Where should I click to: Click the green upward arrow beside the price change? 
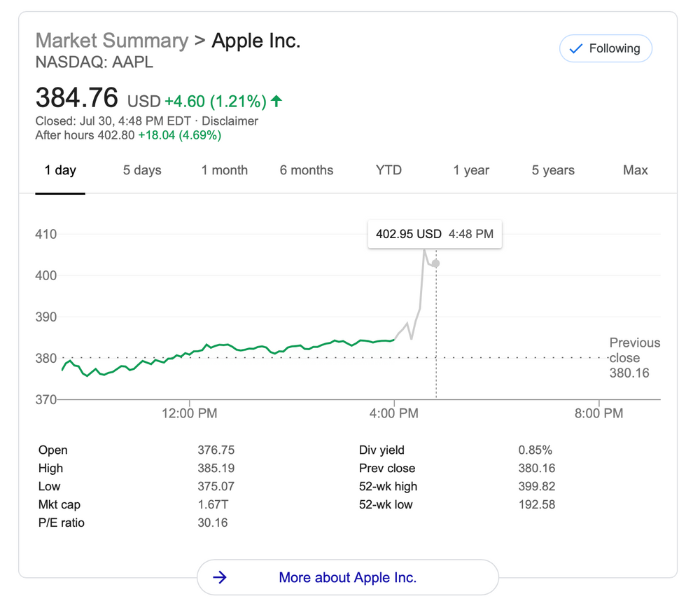(276, 101)
